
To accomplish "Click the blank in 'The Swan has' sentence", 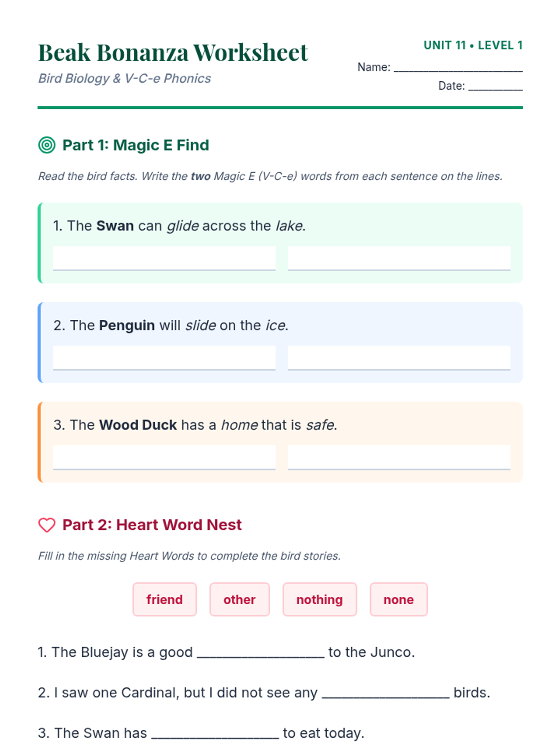I will pos(215,734).
